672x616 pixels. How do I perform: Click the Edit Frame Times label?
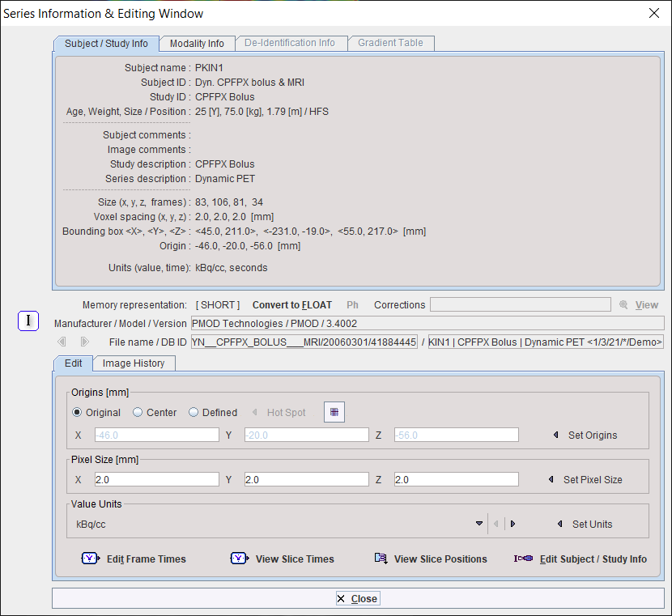pos(147,559)
